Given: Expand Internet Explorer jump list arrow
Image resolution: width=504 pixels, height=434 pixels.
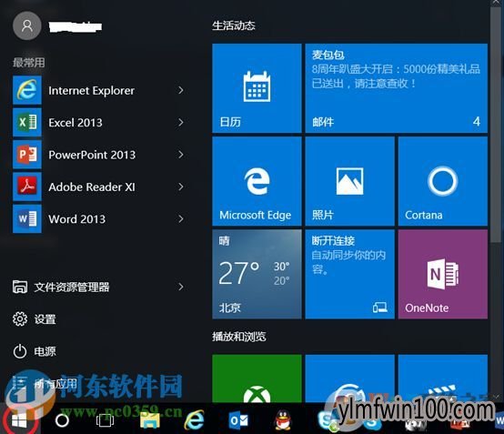Looking at the screenshot, I should click(181, 90).
